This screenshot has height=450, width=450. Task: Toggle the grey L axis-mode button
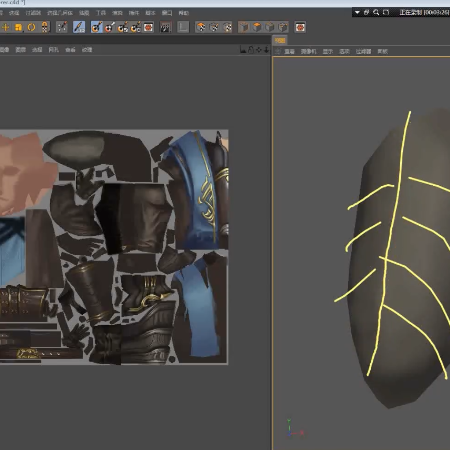(x=183, y=27)
